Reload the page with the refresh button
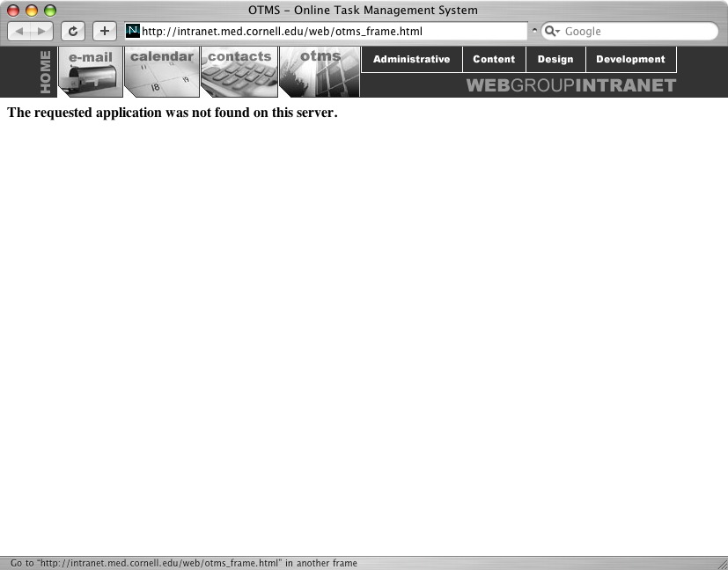The image size is (728, 570). point(73,31)
